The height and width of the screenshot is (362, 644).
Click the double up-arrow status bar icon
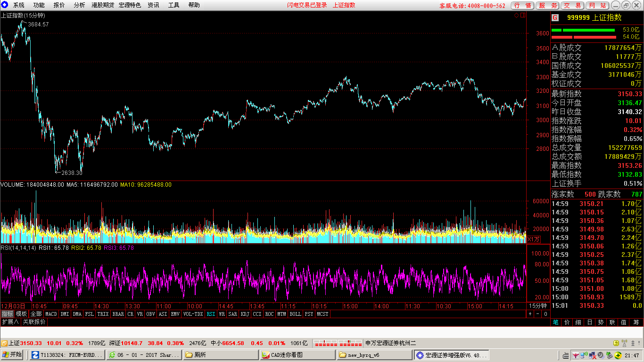[x=633, y=343]
